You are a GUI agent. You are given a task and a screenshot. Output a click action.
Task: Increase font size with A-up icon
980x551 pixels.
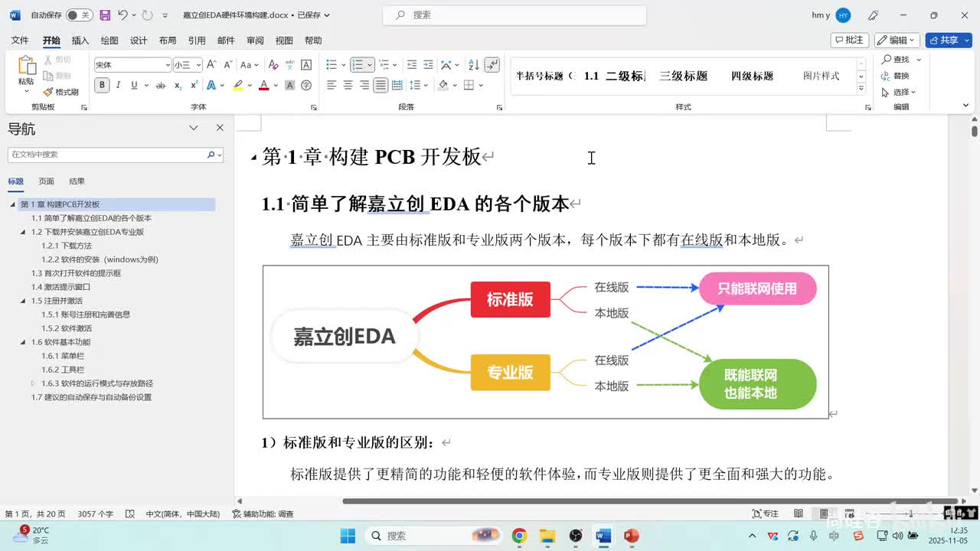coord(212,65)
